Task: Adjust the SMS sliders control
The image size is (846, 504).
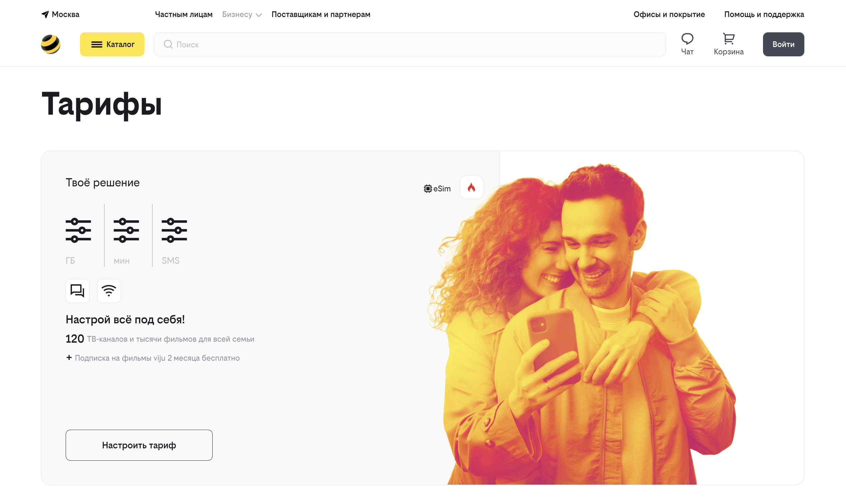Action: coord(174,231)
